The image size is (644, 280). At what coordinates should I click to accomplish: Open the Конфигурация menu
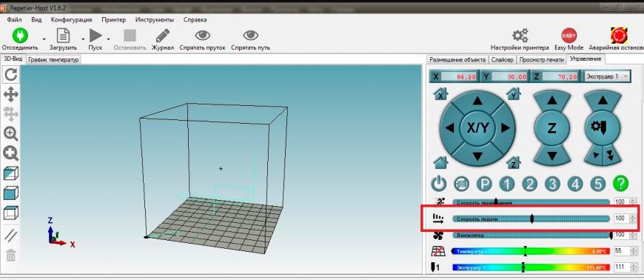(x=72, y=20)
